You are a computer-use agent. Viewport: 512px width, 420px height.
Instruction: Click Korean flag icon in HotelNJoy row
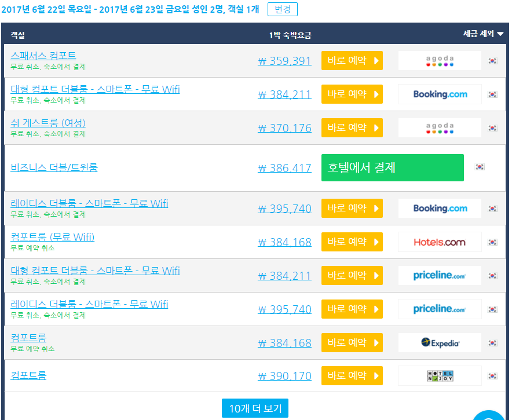(492, 376)
